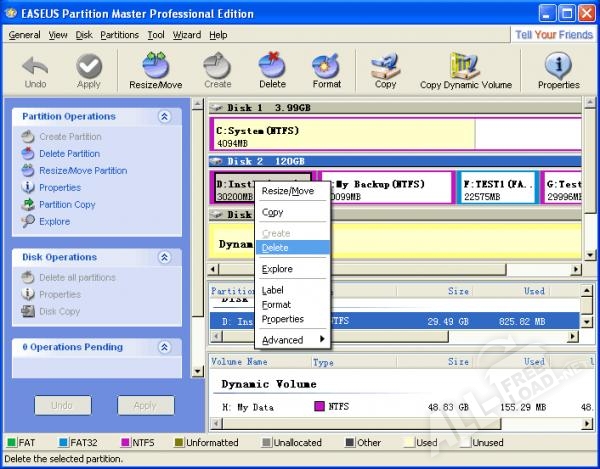Collapse the Disk Operations panel

(x=165, y=257)
